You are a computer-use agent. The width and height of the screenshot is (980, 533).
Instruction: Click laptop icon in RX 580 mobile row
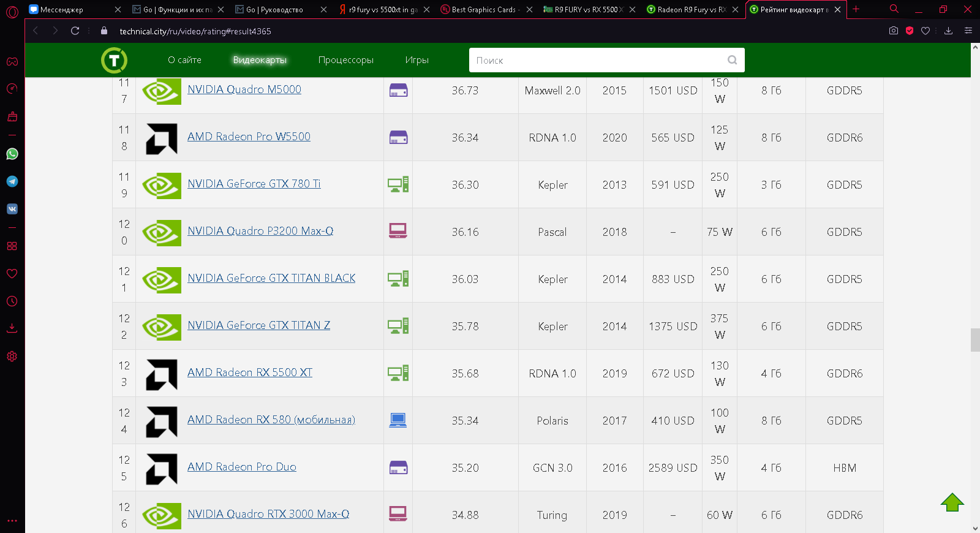pyautogui.click(x=398, y=420)
